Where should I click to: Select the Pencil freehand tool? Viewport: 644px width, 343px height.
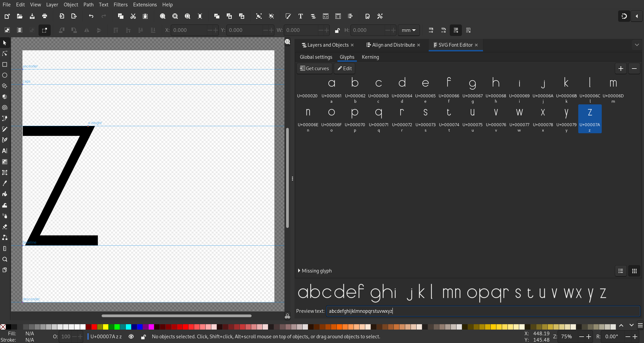point(5,129)
